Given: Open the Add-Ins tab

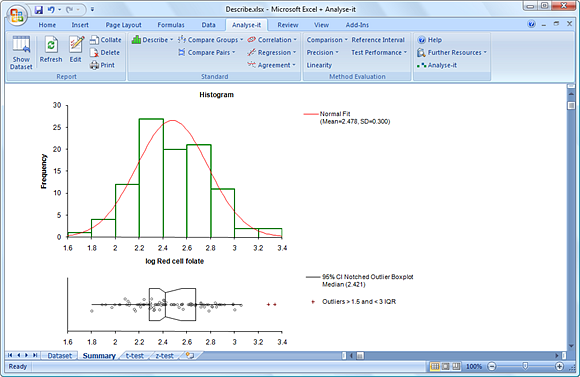Looking at the screenshot, I should tap(357, 25).
